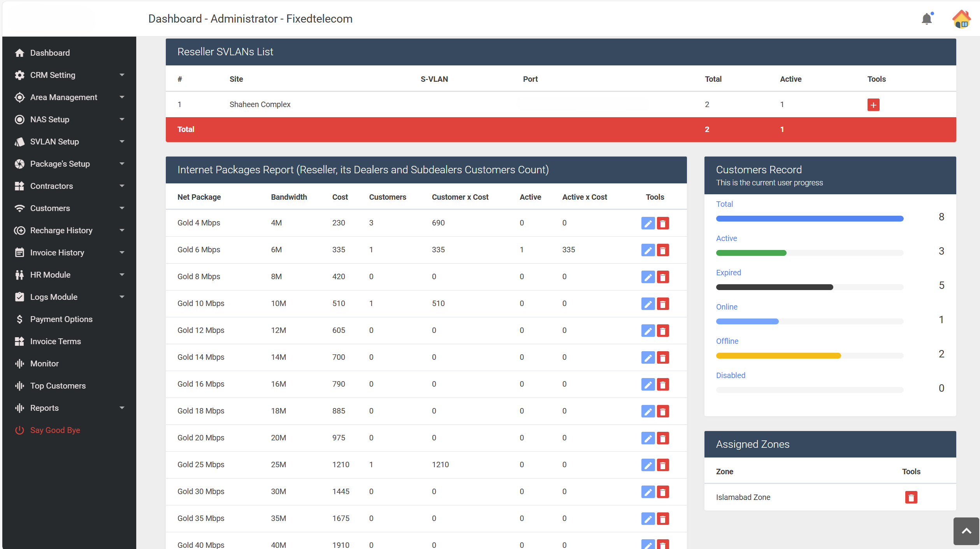
Task: Click the Monitor sidebar icon
Action: (x=20, y=363)
